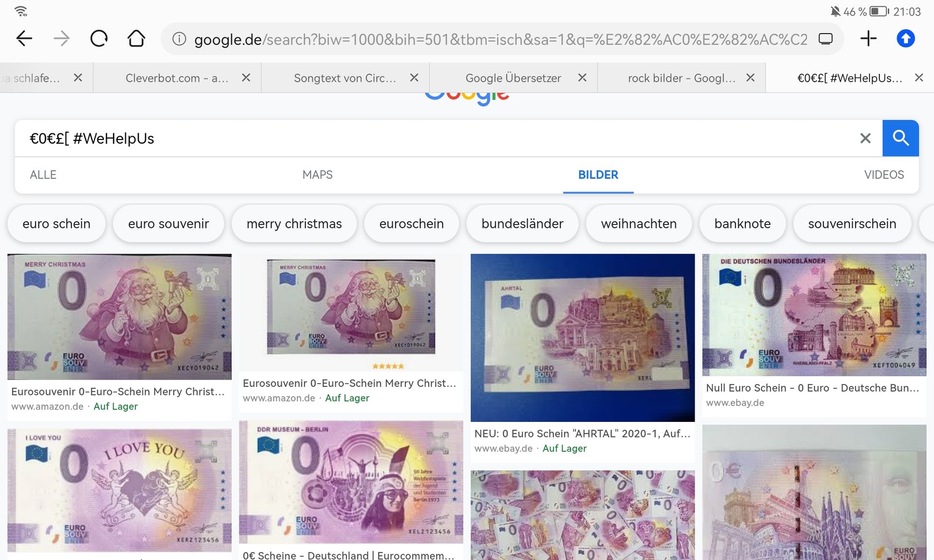Switch to the rock bilder Google tab
Image resolution: width=934 pixels, height=560 pixels.
coord(681,78)
